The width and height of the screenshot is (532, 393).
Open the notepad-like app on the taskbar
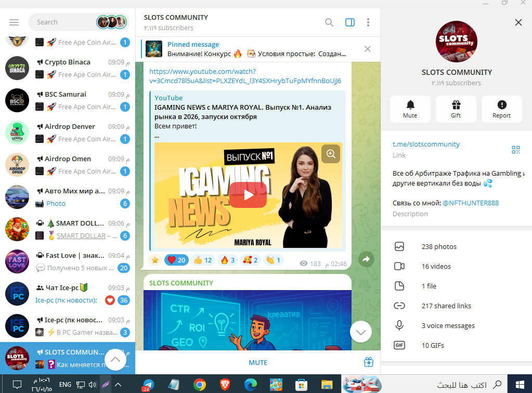174,385
